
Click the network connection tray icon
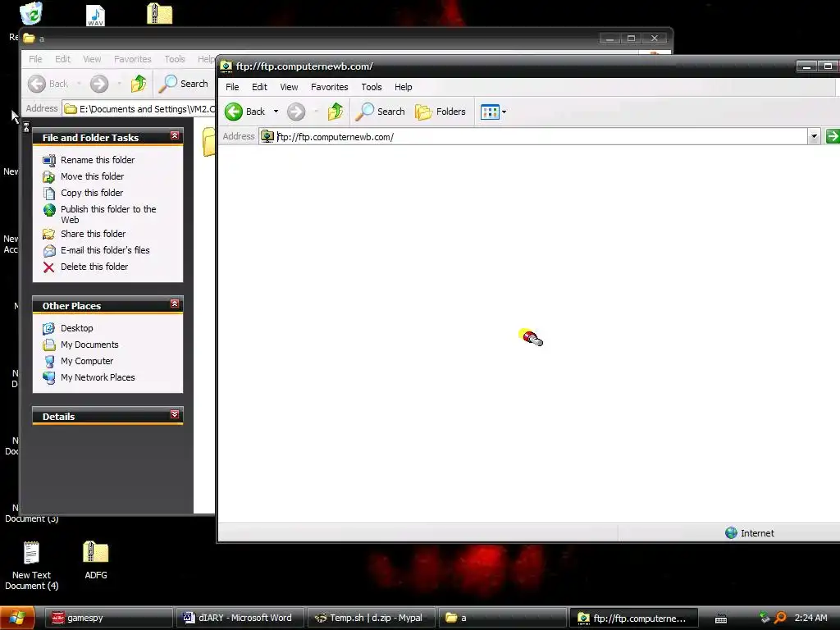click(765, 618)
